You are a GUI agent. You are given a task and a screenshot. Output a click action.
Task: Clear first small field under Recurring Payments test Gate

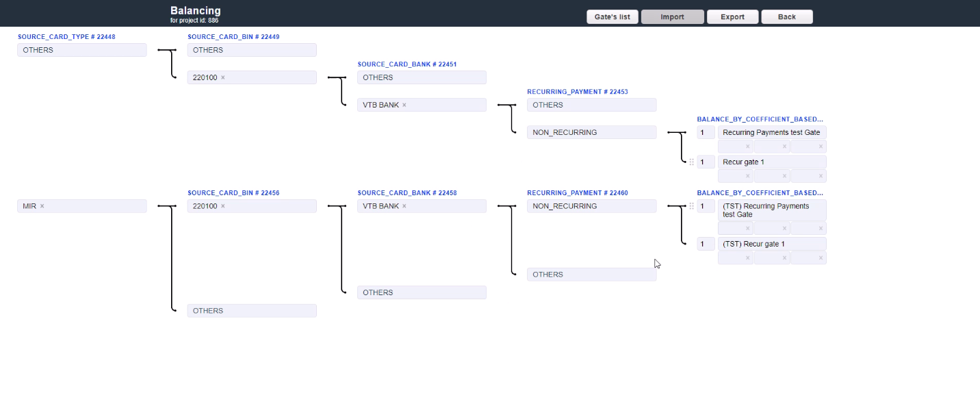tap(747, 147)
